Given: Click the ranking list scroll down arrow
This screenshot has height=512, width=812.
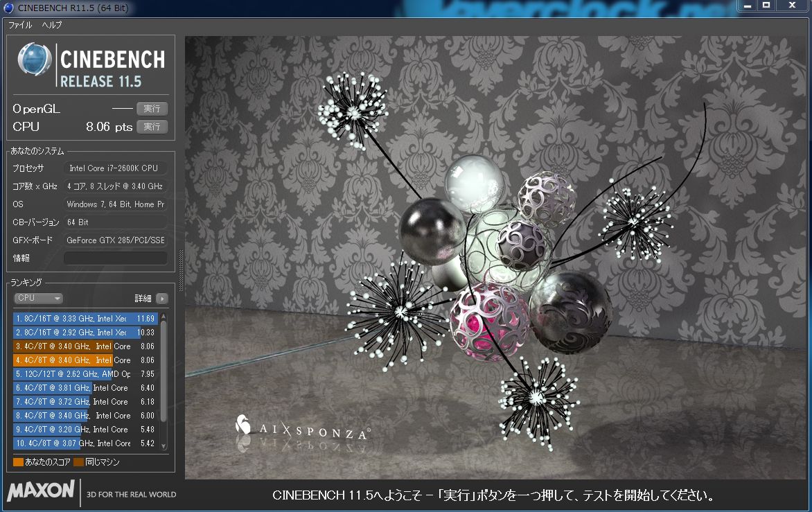Looking at the screenshot, I should 164,446.
